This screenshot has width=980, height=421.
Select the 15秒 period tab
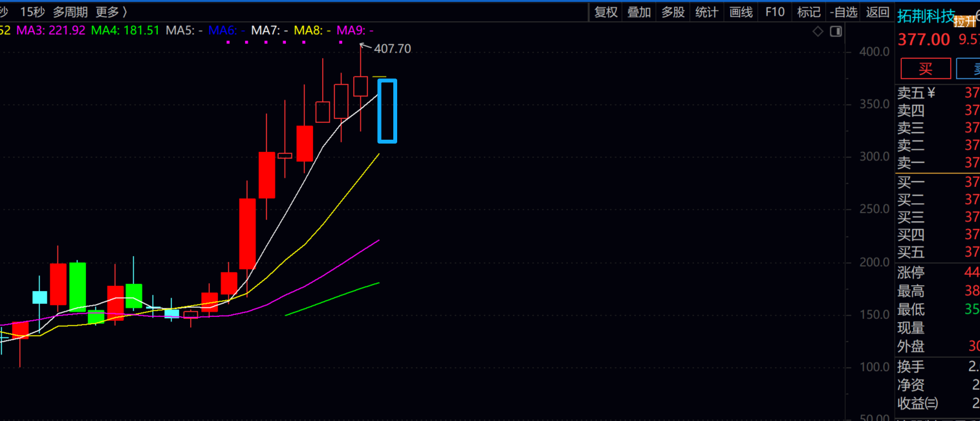32,12
